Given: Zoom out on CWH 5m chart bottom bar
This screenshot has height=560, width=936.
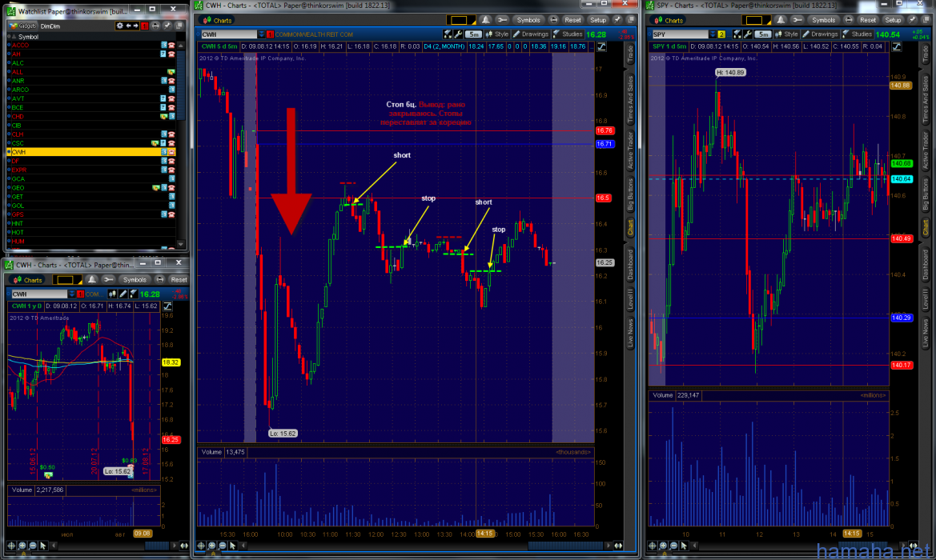Looking at the screenshot, I should pyautogui.click(x=223, y=546).
